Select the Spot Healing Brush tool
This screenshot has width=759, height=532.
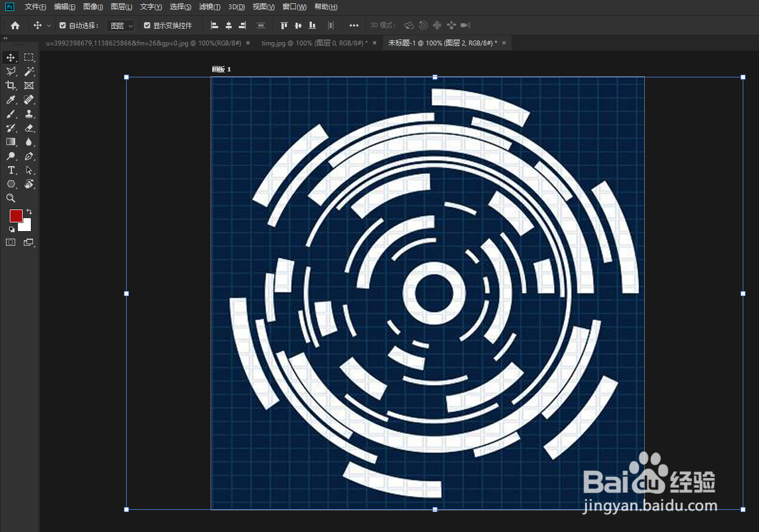(x=29, y=100)
